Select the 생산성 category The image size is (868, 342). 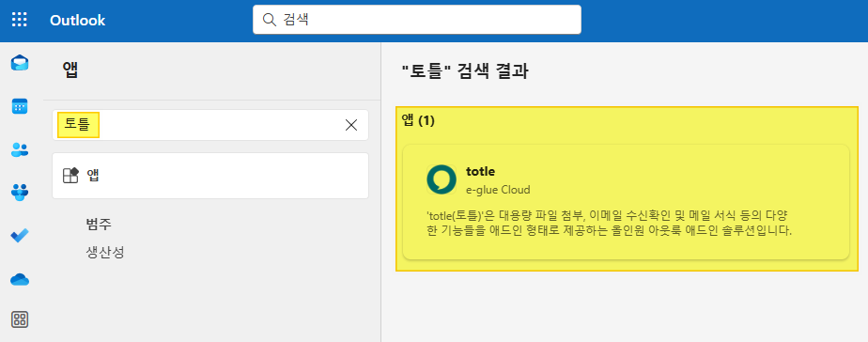[105, 253]
